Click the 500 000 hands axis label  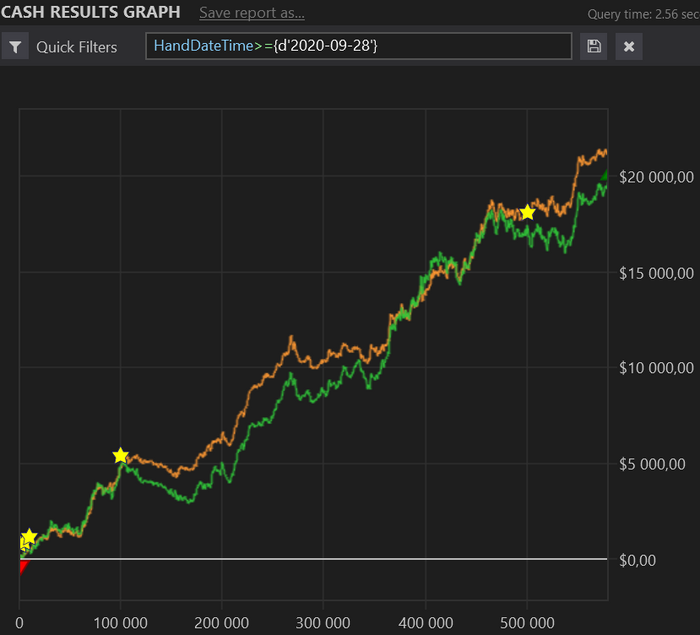click(x=527, y=622)
